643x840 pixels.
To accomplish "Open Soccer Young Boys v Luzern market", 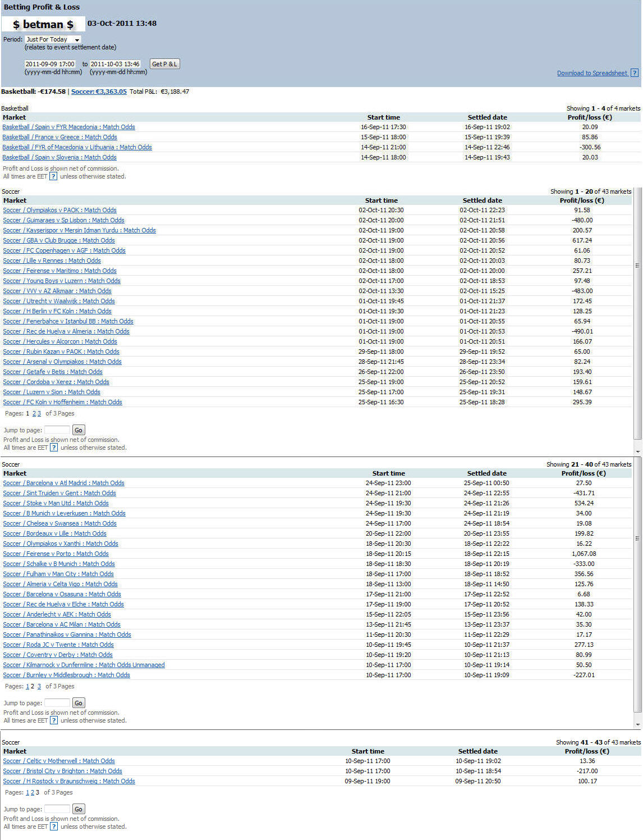I will pos(62,281).
